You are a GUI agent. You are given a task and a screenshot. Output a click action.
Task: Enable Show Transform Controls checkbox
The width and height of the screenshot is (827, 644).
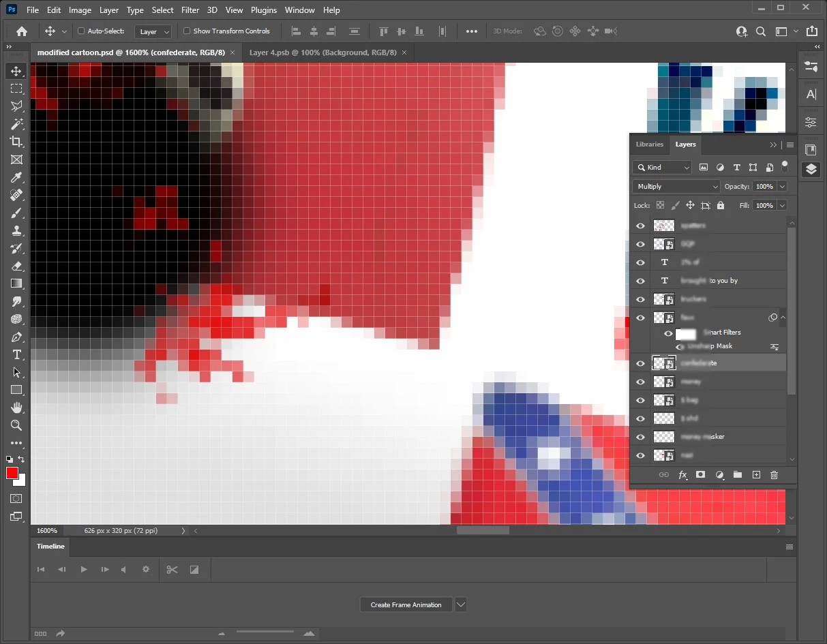(187, 31)
